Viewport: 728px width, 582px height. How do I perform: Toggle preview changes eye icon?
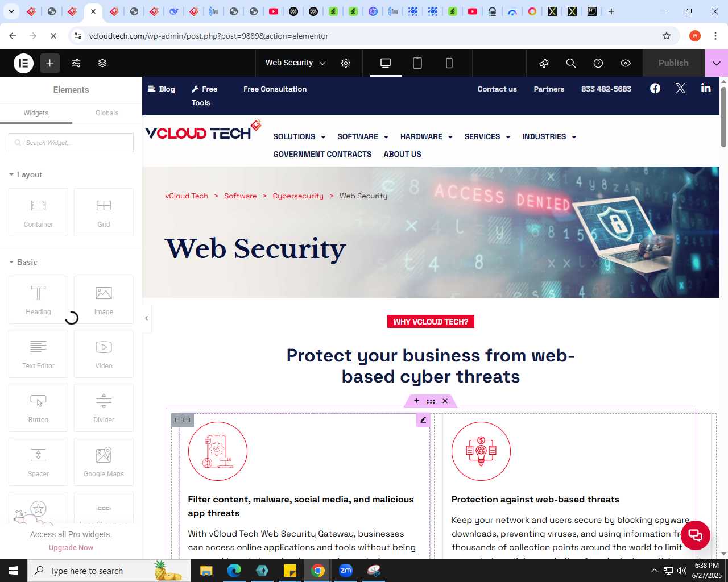pos(626,63)
